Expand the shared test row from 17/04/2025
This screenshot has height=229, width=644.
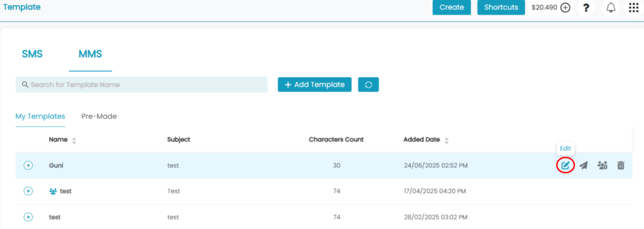[x=28, y=191]
